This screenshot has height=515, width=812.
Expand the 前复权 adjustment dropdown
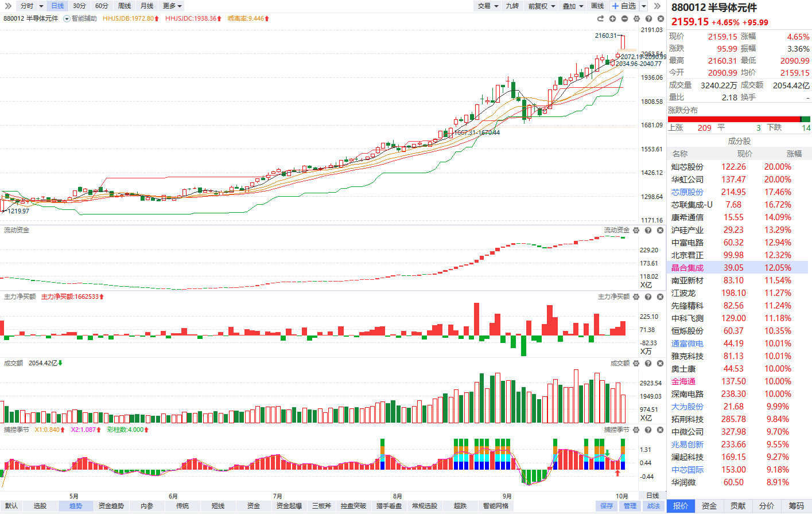[542, 6]
